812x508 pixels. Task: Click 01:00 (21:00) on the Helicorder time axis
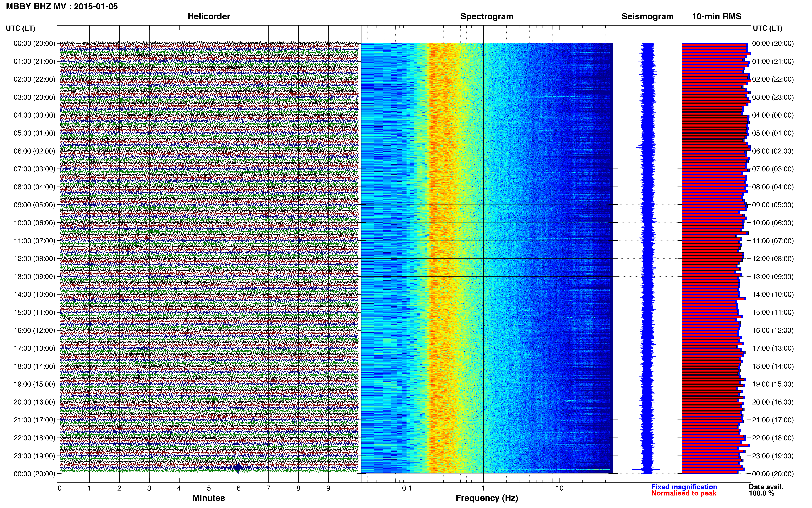tap(34, 62)
